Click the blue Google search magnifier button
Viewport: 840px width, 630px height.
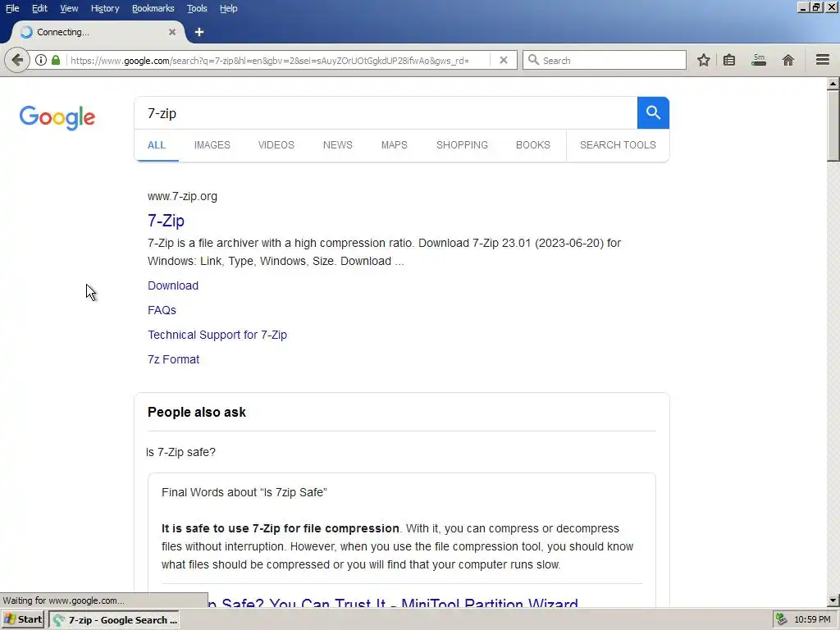653,113
